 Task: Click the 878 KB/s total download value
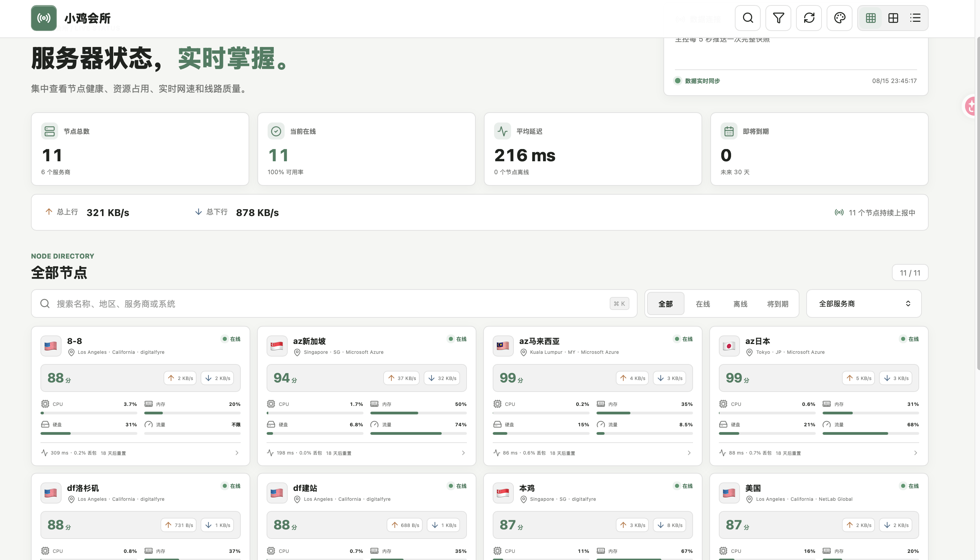coord(257,213)
